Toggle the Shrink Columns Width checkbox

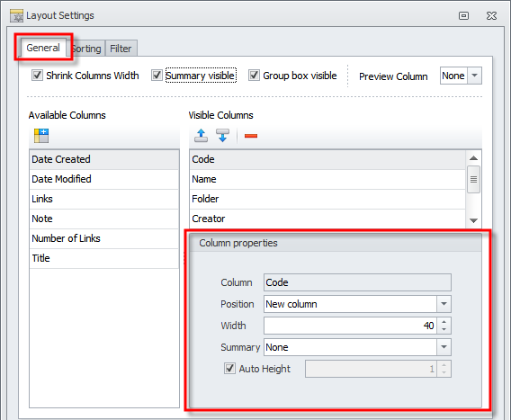click(37, 76)
